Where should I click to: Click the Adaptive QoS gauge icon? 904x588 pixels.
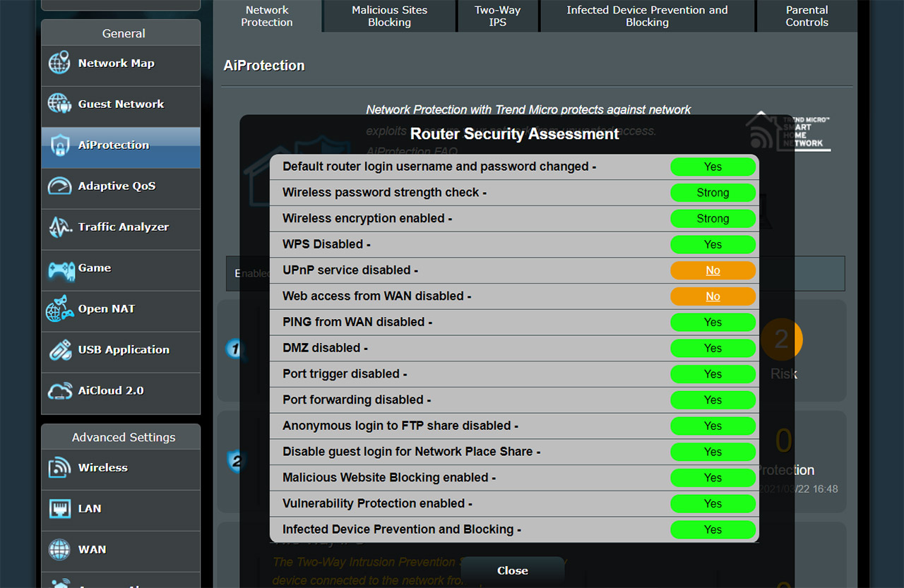(59, 186)
